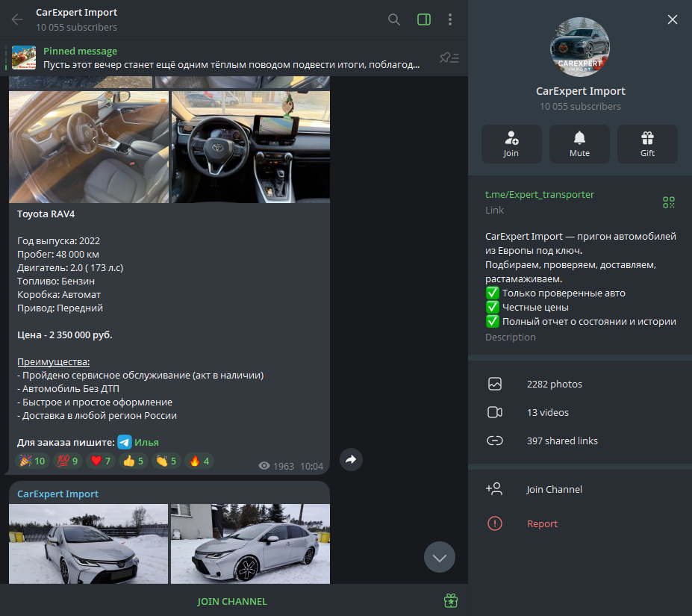Click the forward arrow beside RAV4 post
Viewport: 692px width, 616px height.
tap(352, 460)
